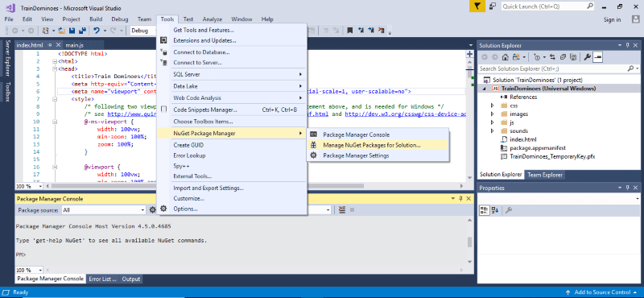Image resolution: width=644 pixels, height=298 pixels.
Task: Click the Home icon in Solution Explorer
Action: point(506,57)
